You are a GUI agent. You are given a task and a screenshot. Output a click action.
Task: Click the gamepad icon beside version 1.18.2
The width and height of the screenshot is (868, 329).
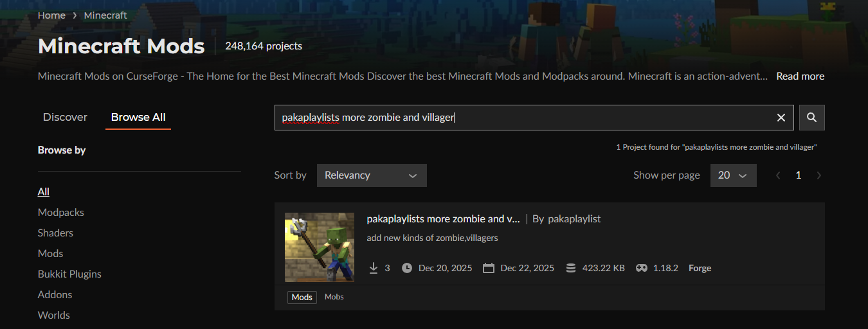642,268
